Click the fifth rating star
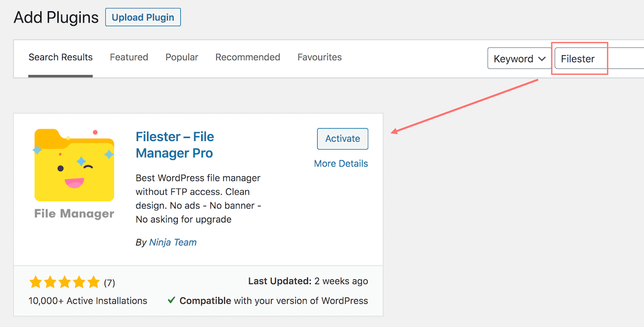Viewport: 644px width, 327px height. (93, 282)
